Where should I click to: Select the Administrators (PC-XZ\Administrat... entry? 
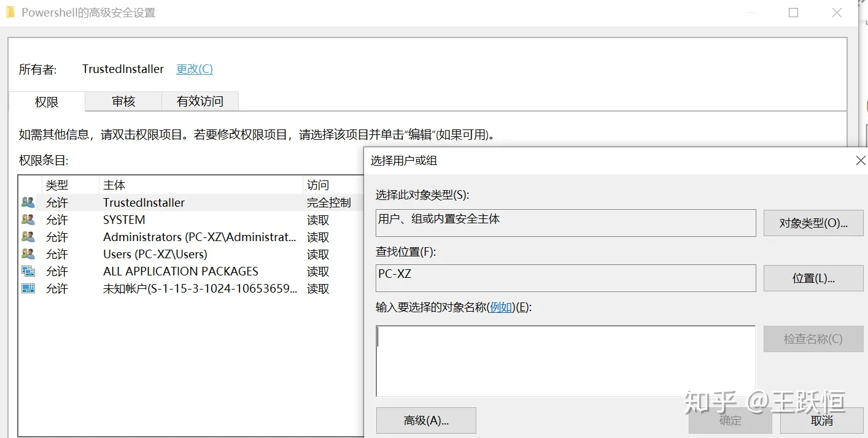pos(192,237)
